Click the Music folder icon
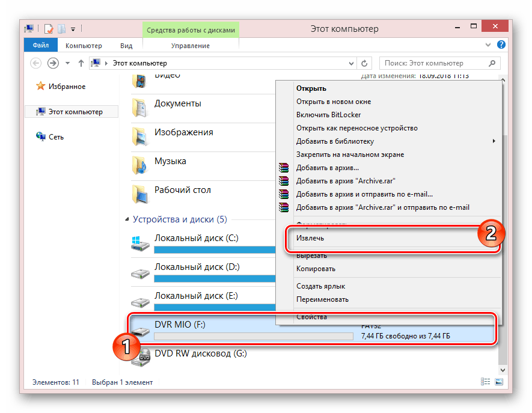This screenshot has width=532, height=413. click(139, 164)
